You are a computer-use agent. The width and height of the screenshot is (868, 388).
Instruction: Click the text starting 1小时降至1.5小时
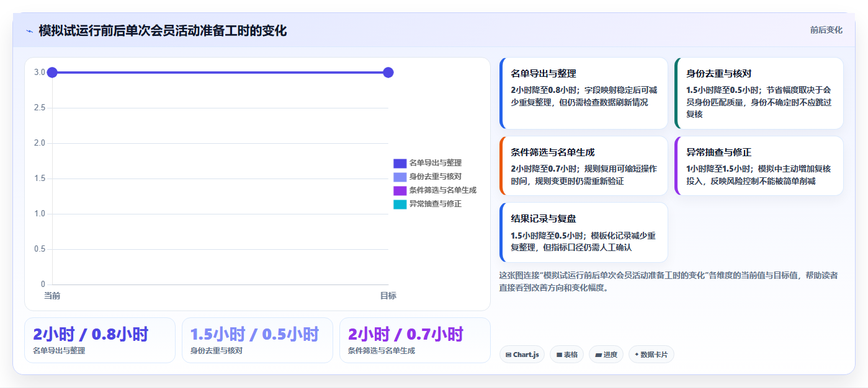[x=759, y=175]
